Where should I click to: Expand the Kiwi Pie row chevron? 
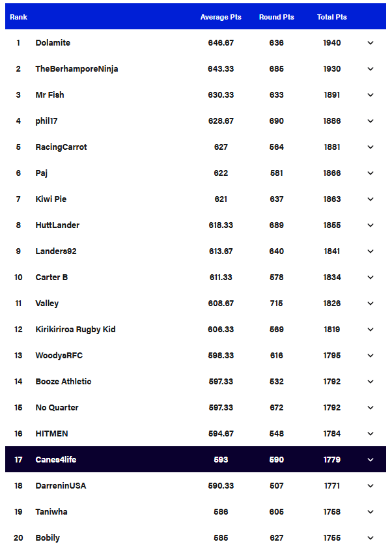371,199
